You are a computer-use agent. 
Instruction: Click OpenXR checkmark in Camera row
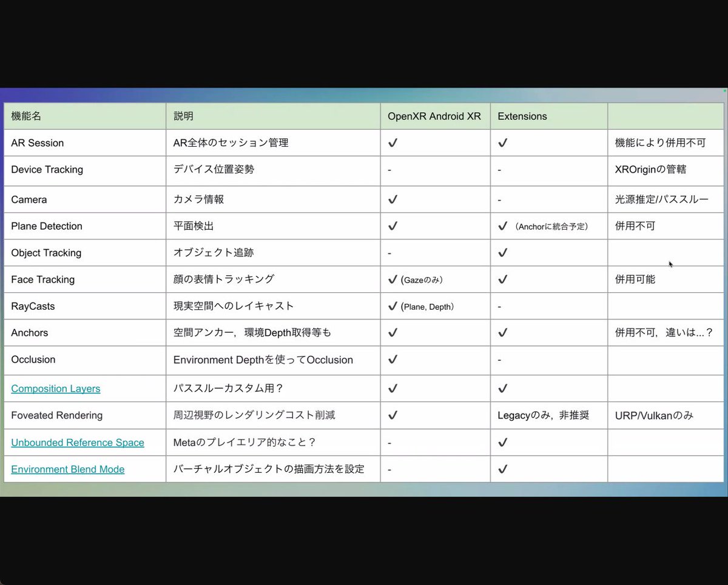click(x=393, y=199)
